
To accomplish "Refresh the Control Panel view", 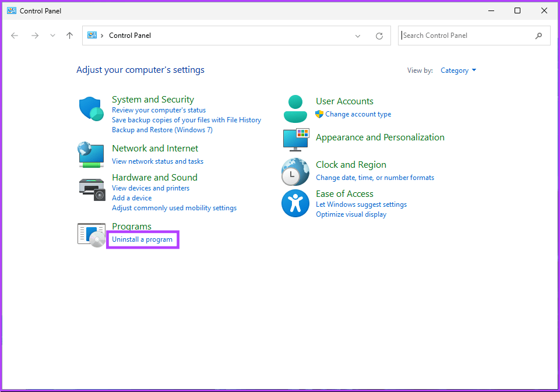I will (379, 36).
